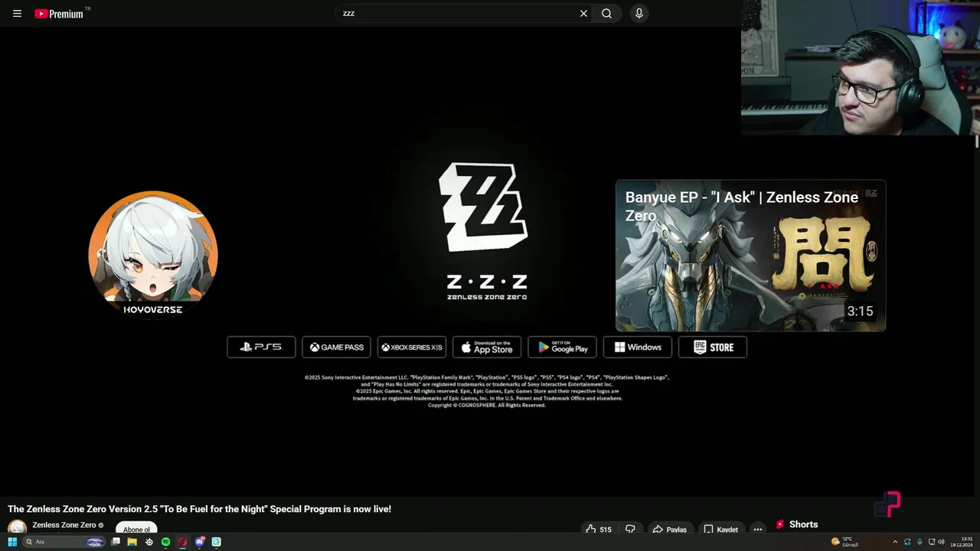The height and width of the screenshot is (551, 980).
Task: Open Spotify from the taskbar
Action: pos(165,542)
